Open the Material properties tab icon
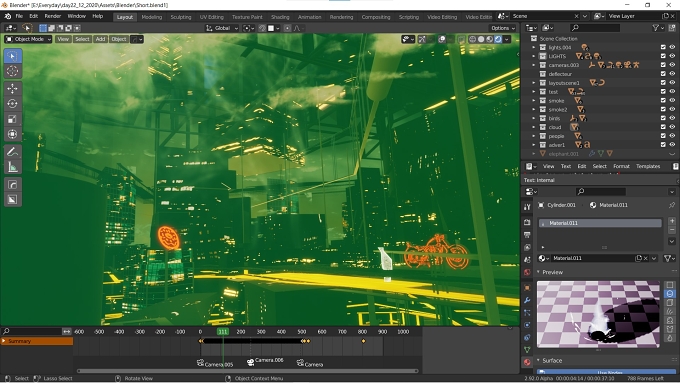Screen dimensions: 680x383 tap(527, 362)
